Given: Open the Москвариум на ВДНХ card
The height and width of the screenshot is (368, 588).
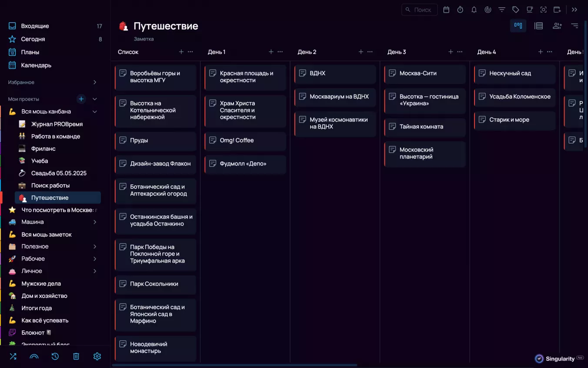Looking at the screenshot, I should (x=335, y=97).
